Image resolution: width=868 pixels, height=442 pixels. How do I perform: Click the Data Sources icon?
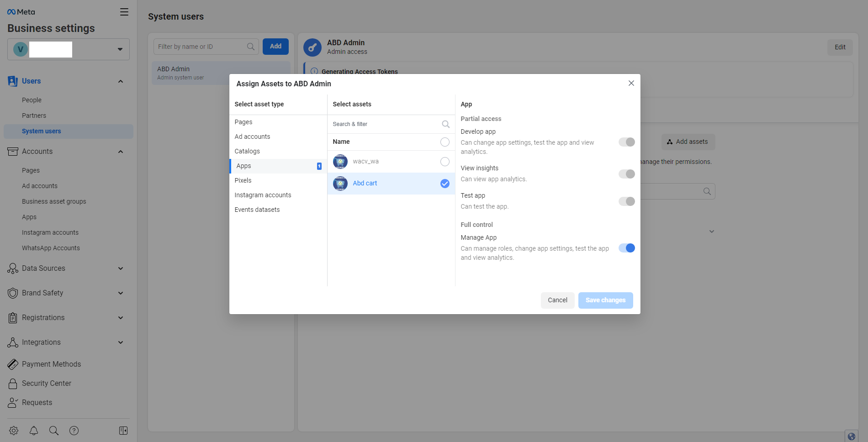pos(13,268)
